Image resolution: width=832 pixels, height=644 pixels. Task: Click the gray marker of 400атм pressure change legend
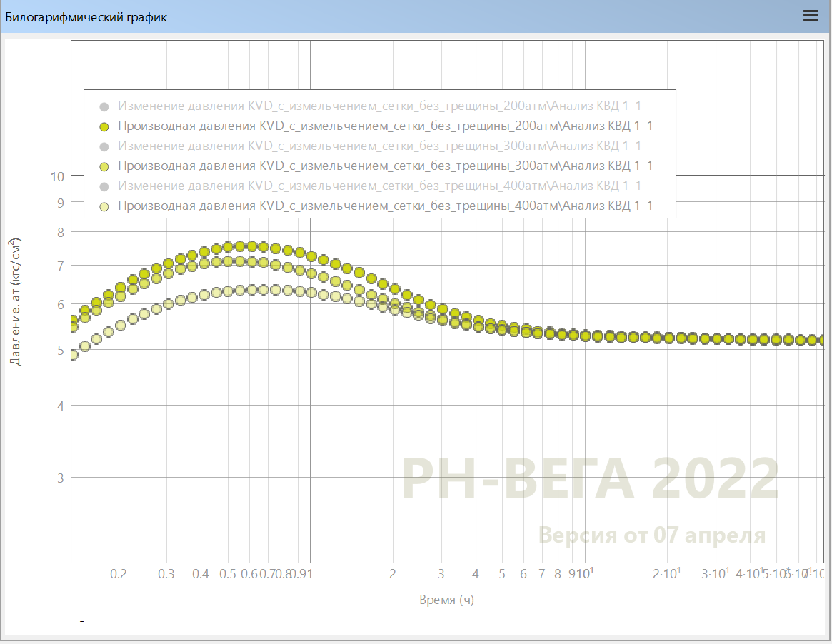coord(104,187)
